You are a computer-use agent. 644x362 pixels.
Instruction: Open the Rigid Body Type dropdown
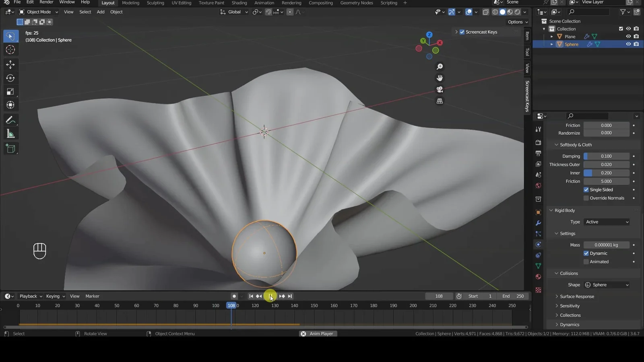click(607, 222)
